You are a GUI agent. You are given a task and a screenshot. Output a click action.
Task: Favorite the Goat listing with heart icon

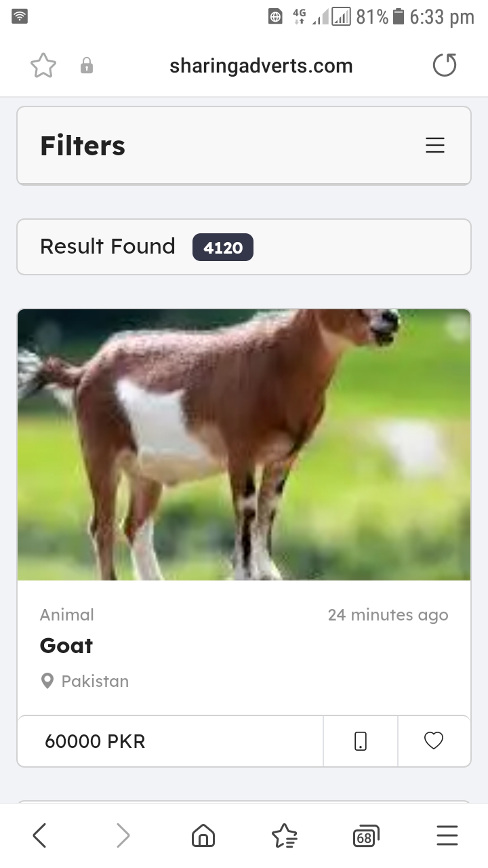434,741
